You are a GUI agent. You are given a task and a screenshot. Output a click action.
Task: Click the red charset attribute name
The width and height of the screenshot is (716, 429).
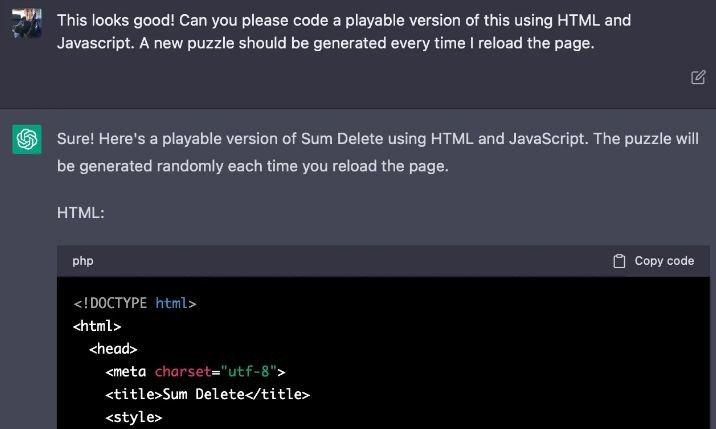(x=183, y=371)
